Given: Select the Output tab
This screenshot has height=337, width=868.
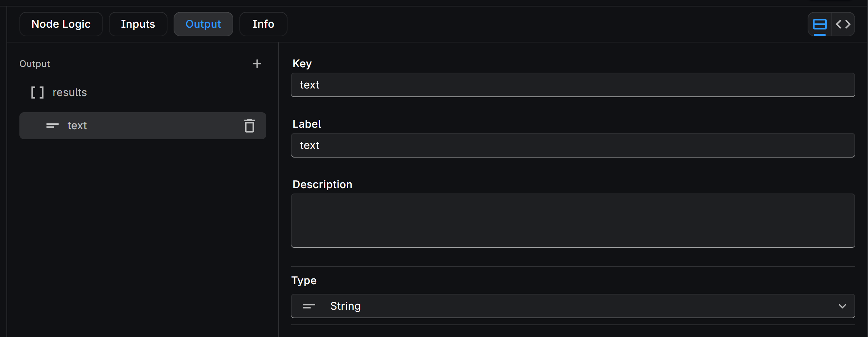Looking at the screenshot, I should (203, 24).
